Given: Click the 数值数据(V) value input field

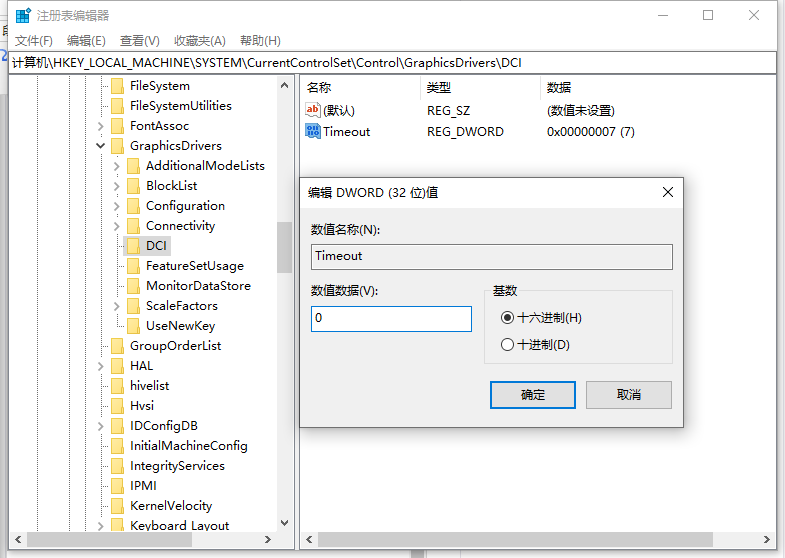Looking at the screenshot, I should click(391, 319).
